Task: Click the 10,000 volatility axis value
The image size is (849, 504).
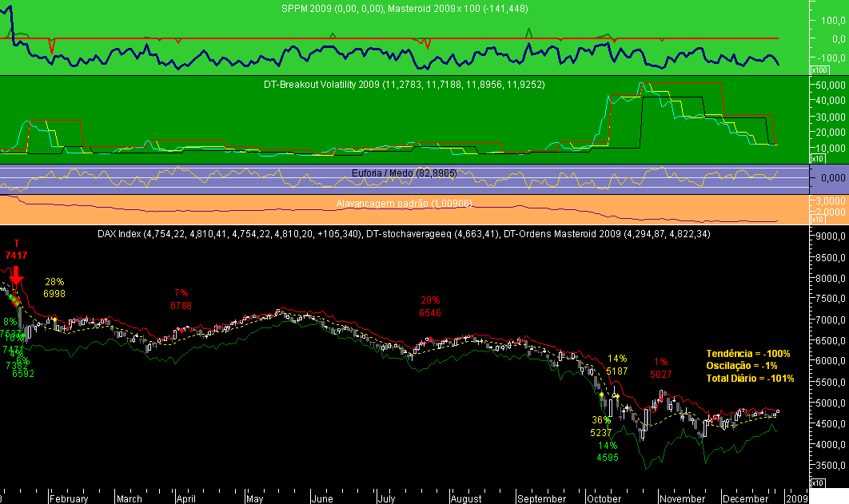Action: click(831, 149)
